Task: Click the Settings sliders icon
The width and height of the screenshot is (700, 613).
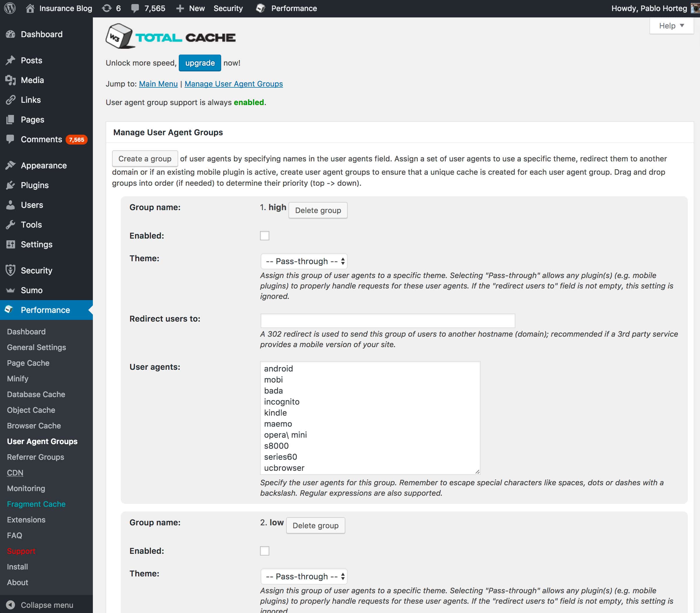Action: [11, 244]
